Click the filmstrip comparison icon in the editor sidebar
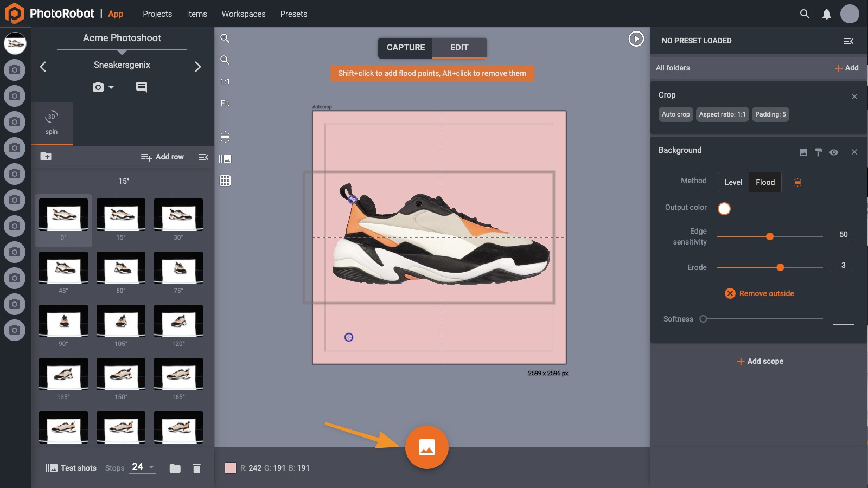The width and height of the screenshot is (868, 488). [225, 159]
